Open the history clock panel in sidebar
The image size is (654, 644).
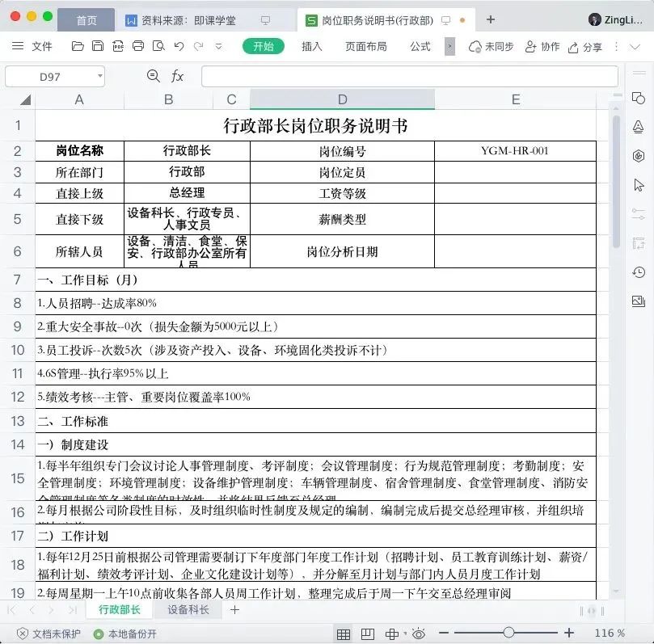click(x=638, y=272)
